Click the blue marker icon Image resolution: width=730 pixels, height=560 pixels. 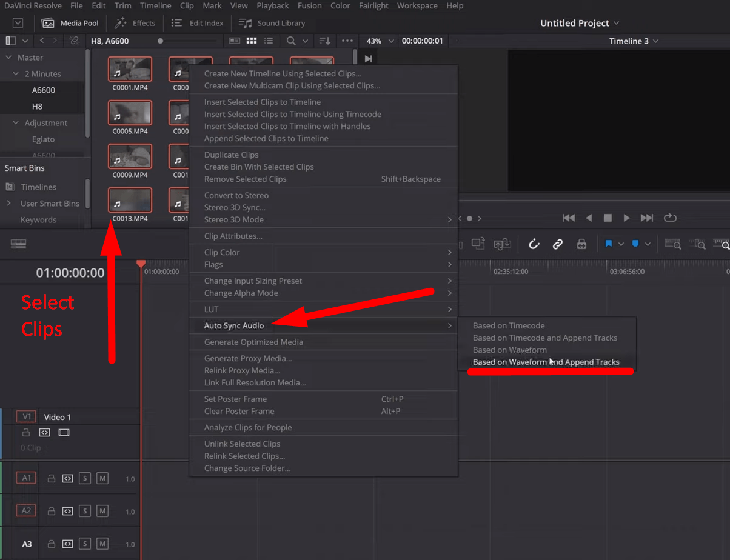635,244
